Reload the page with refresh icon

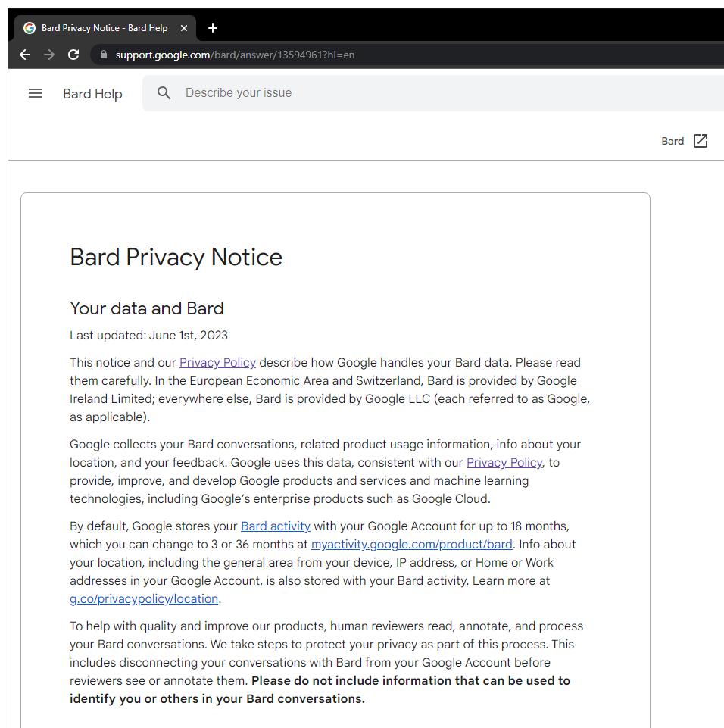(x=73, y=55)
